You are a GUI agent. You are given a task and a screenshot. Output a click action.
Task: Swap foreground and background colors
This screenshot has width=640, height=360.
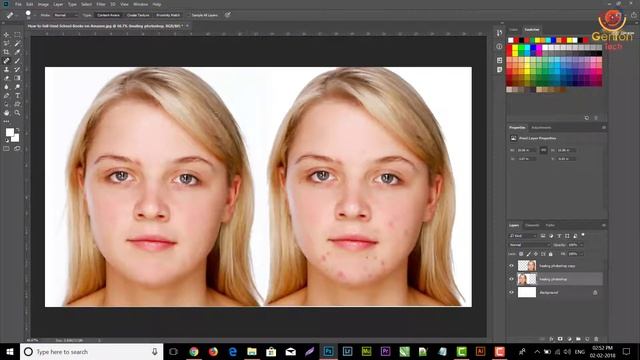coord(17,130)
